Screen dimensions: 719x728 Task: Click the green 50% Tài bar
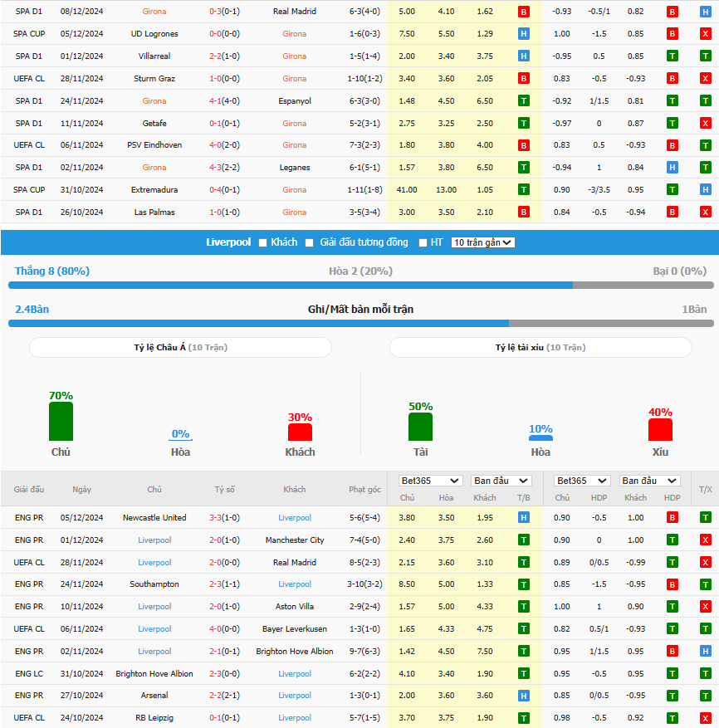(x=420, y=427)
